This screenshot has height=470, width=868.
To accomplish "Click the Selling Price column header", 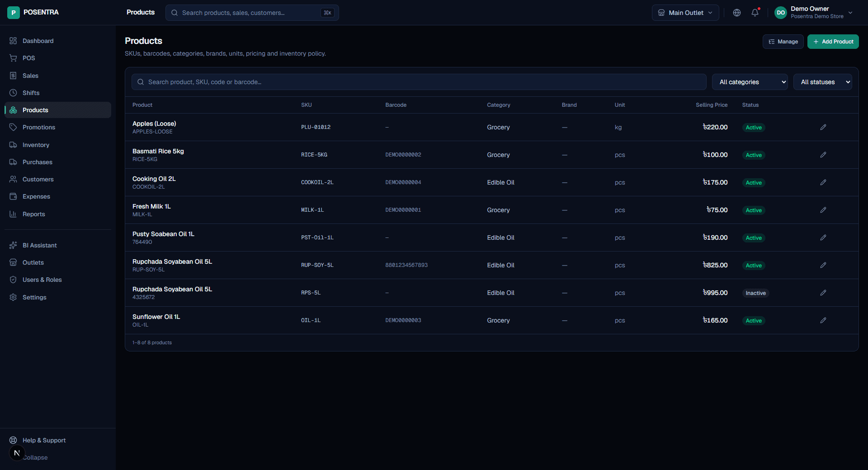I will [712, 105].
